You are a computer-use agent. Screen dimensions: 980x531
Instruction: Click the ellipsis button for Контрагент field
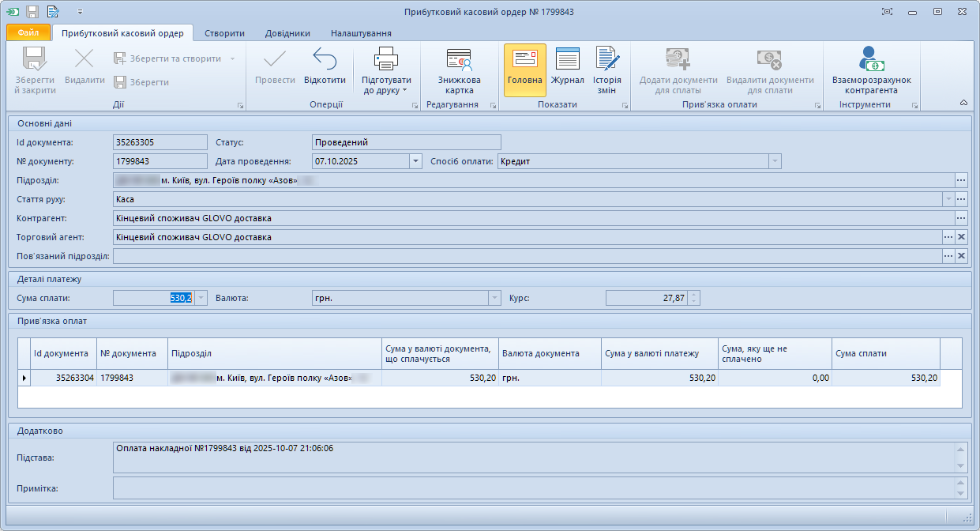point(961,218)
